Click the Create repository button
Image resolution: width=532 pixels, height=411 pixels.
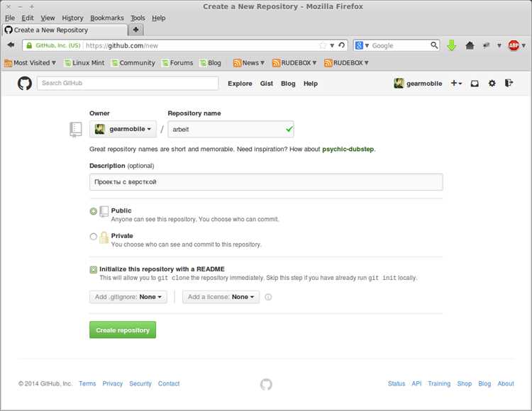coord(123,330)
